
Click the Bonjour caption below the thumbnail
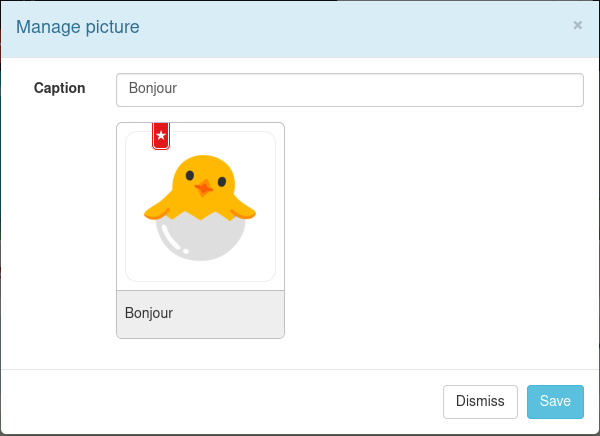[x=149, y=313]
